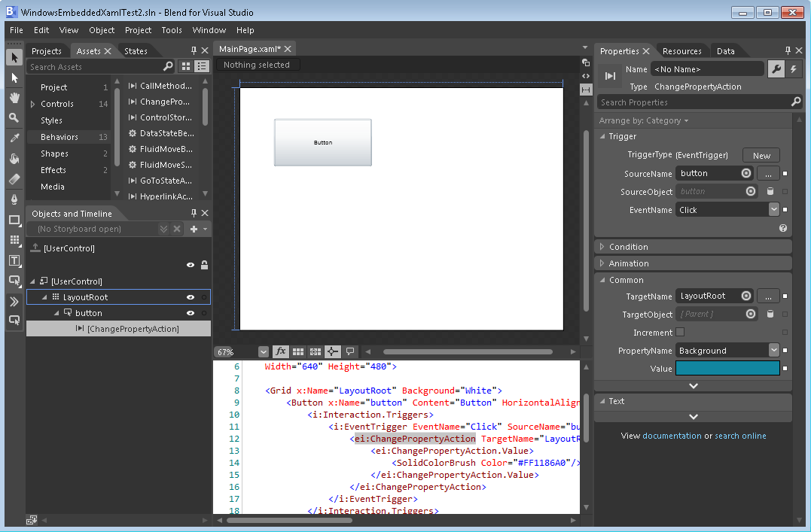Select the Eyedropper tool
The height and width of the screenshot is (532, 811).
click(x=14, y=138)
